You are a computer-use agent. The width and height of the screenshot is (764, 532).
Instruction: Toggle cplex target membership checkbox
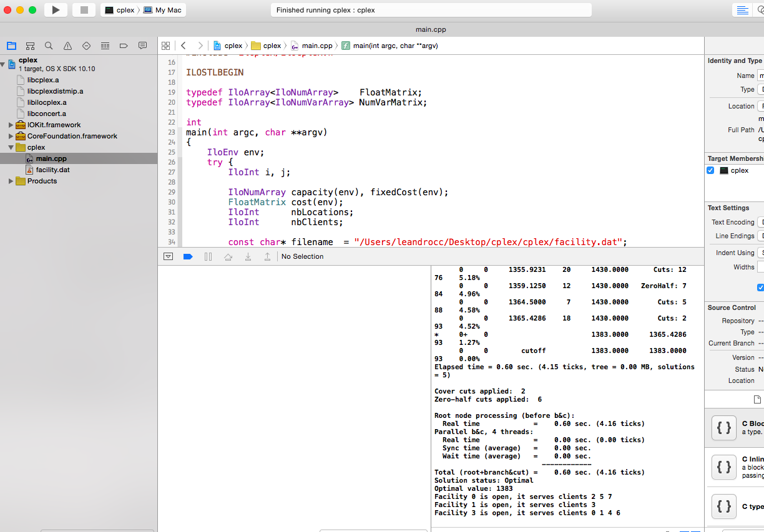click(710, 170)
